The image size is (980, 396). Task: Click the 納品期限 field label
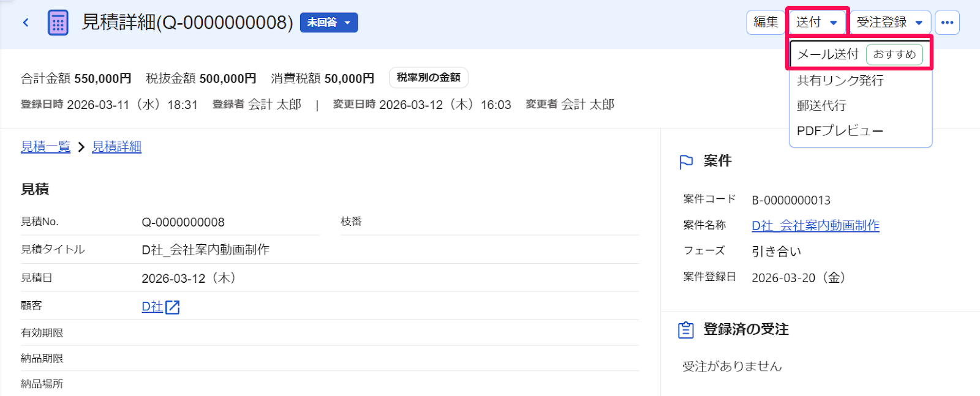coord(42,359)
